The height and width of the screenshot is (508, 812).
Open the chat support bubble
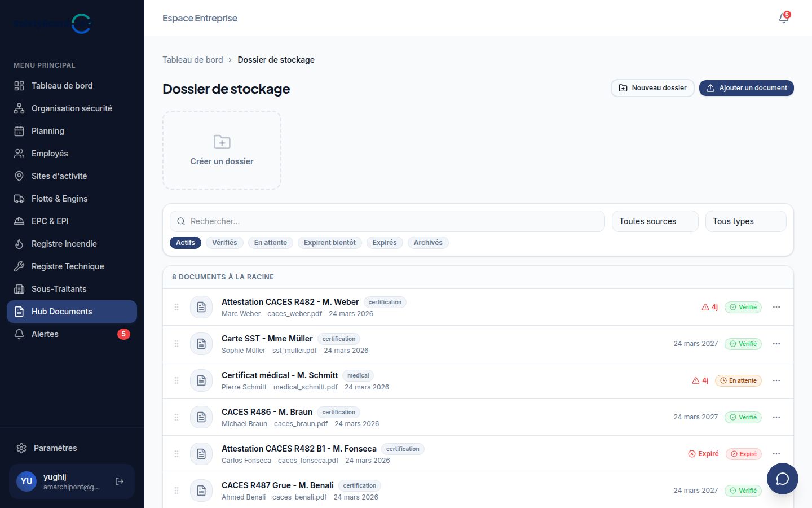[782, 479]
